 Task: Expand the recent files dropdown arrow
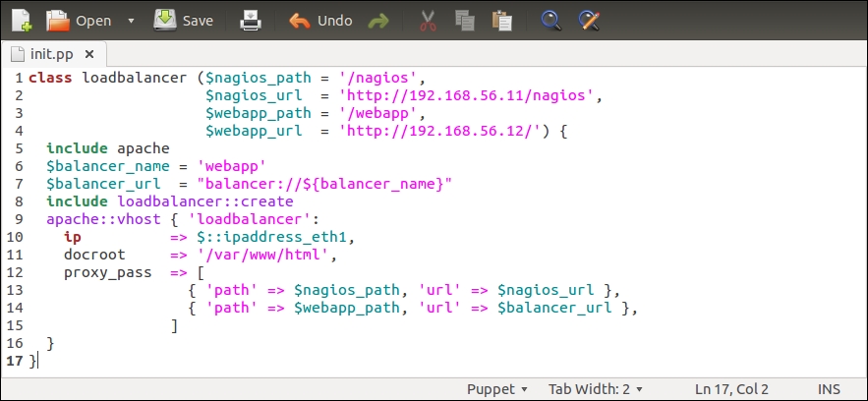[131, 21]
